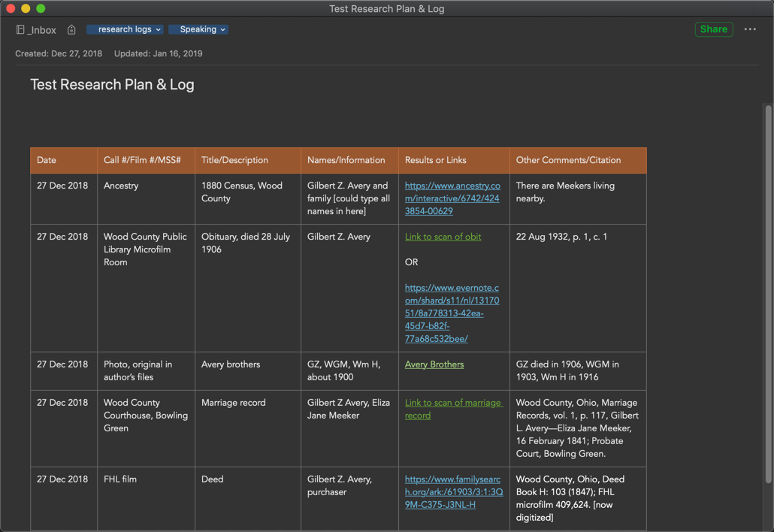Open the Link to scan of obit
774x532 pixels.
pos(443,237)
